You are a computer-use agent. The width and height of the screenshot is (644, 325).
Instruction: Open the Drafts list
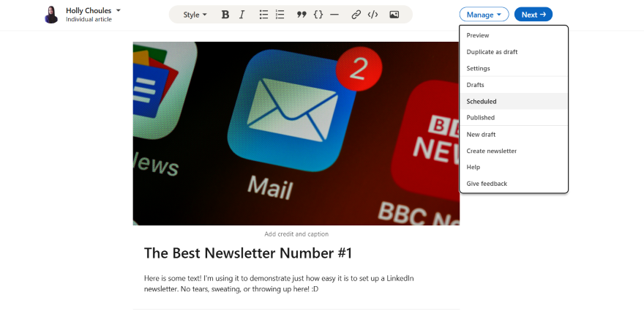(x=514, y=85)
